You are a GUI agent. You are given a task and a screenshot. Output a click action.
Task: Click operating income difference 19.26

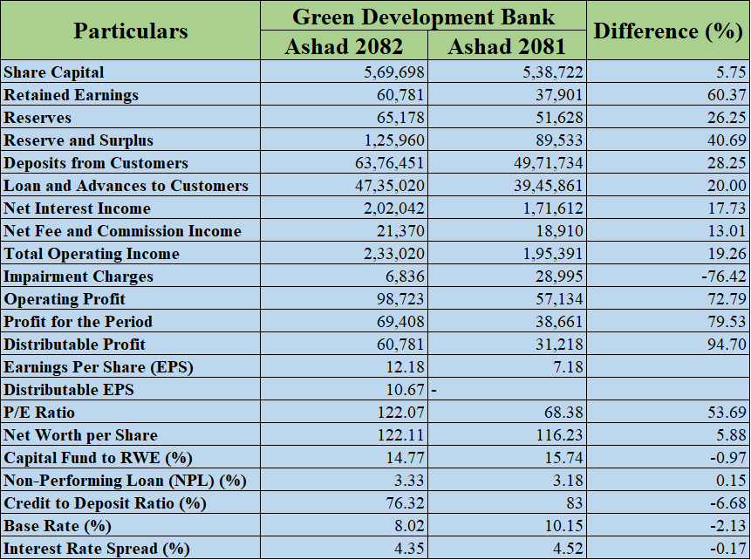click(727, 254)
